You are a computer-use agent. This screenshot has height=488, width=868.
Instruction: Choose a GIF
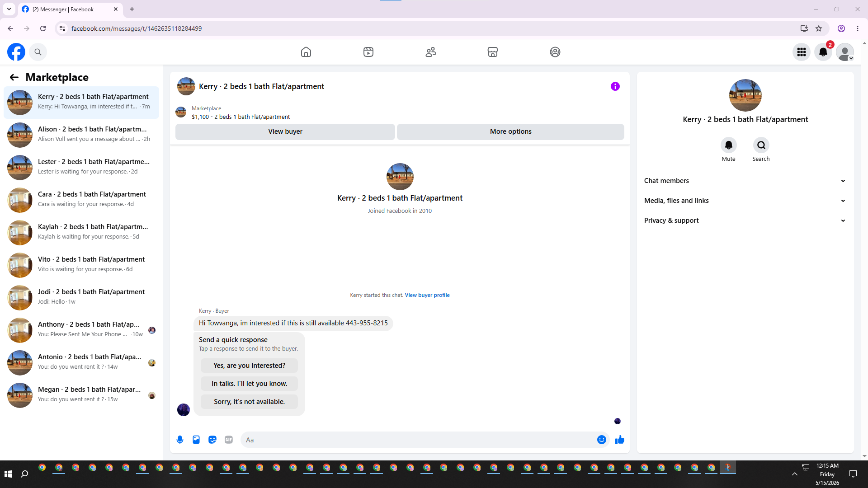click(229, 440)
